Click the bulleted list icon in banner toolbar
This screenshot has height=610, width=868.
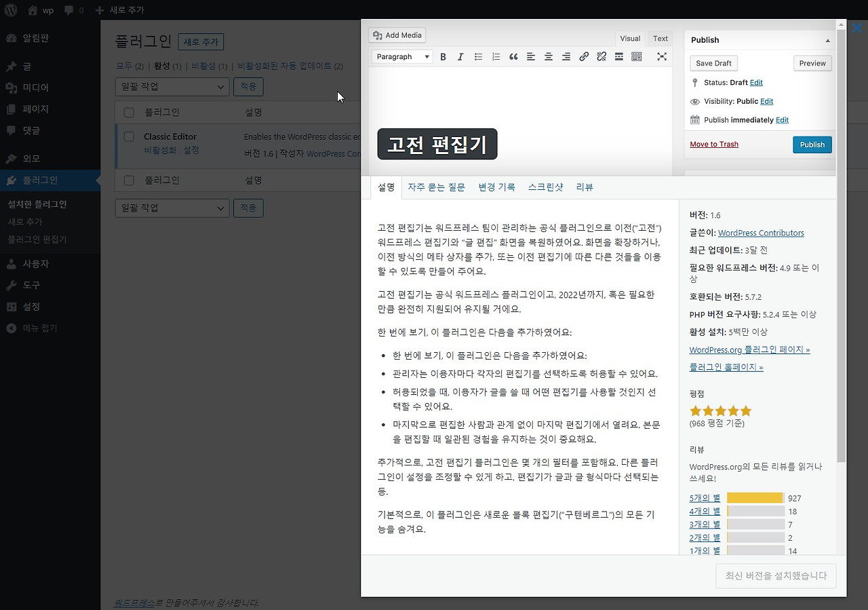click(478, 57)
